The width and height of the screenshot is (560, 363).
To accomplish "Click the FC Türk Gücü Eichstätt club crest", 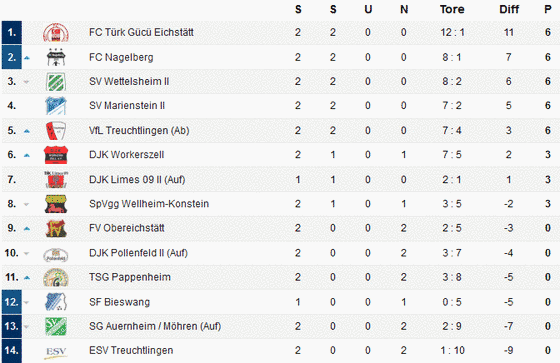I will pos(56,33).
